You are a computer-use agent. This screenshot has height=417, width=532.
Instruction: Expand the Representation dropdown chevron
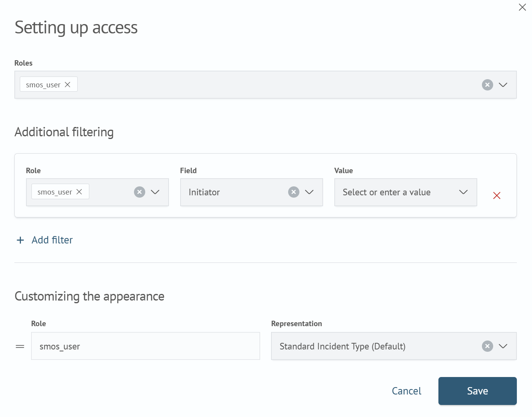(x=503, y=346)
